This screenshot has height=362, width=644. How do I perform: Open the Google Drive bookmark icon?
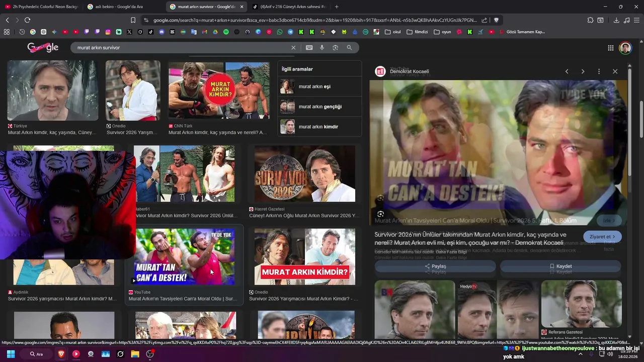pyautogui.click(x=215, y=32)
